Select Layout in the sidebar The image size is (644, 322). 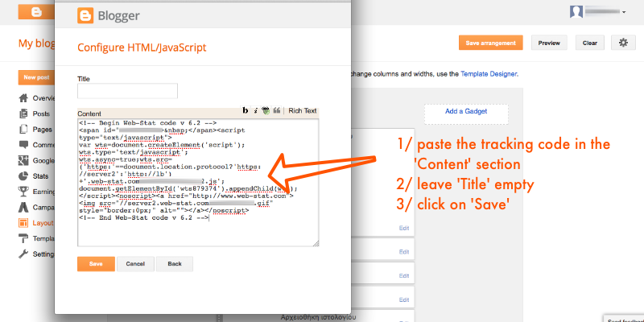click(x=36, y=223)
